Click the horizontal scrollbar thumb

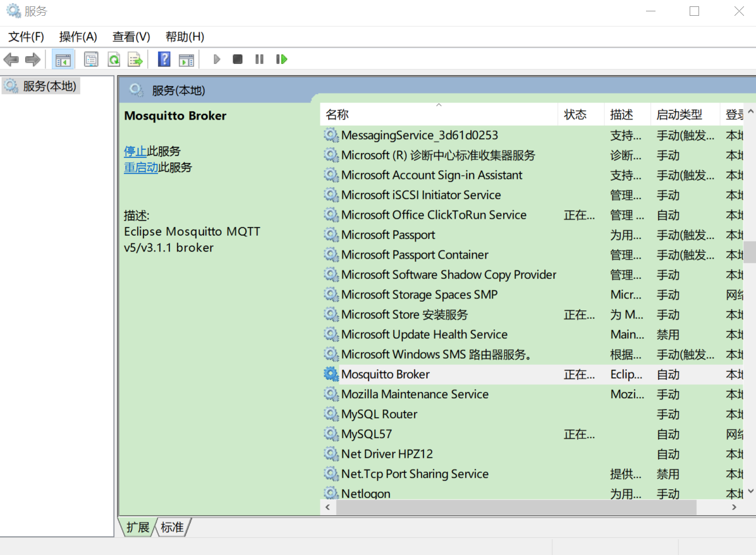pyautogui.click(x=516, y=507)
